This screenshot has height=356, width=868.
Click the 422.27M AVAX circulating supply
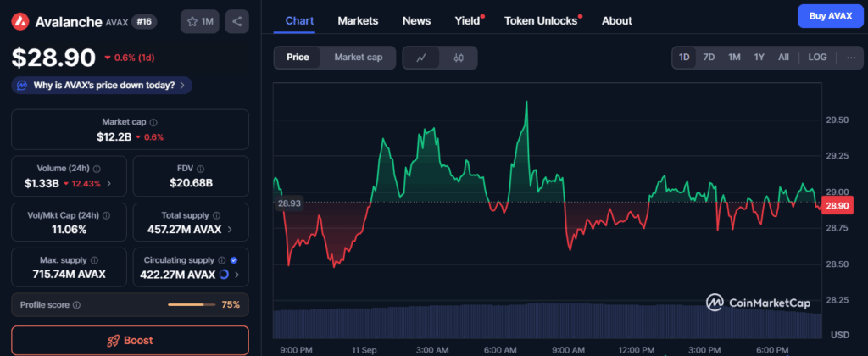coord(178,275)
